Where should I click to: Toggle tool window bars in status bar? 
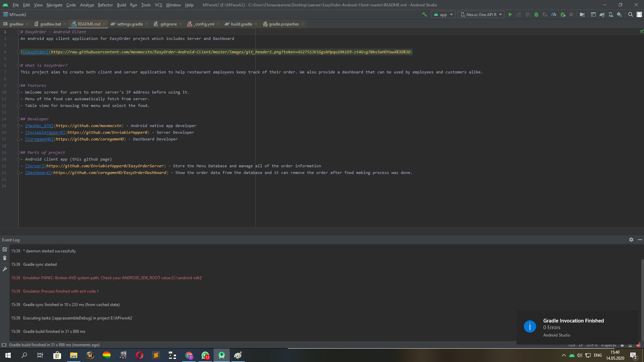tap(4, 345)
